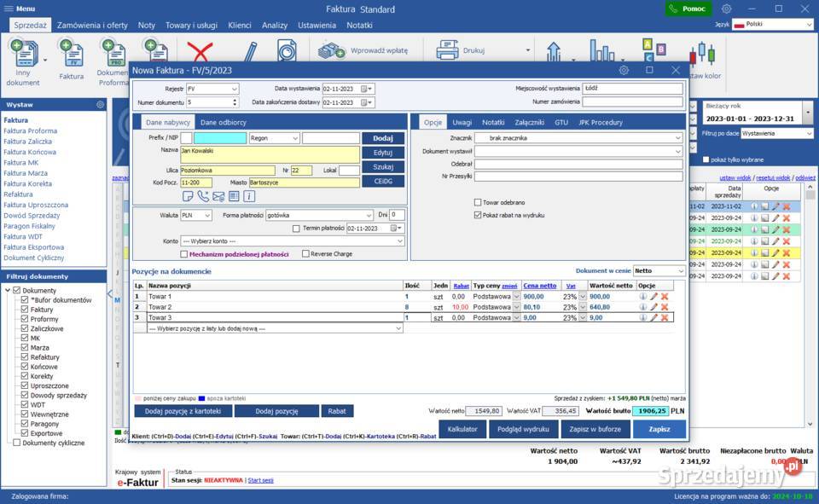Image resolution: width=819 pixels, height=504 pixels.
Task: Click the red delete X in Towar 1 row
Action: tap(665, 296)
